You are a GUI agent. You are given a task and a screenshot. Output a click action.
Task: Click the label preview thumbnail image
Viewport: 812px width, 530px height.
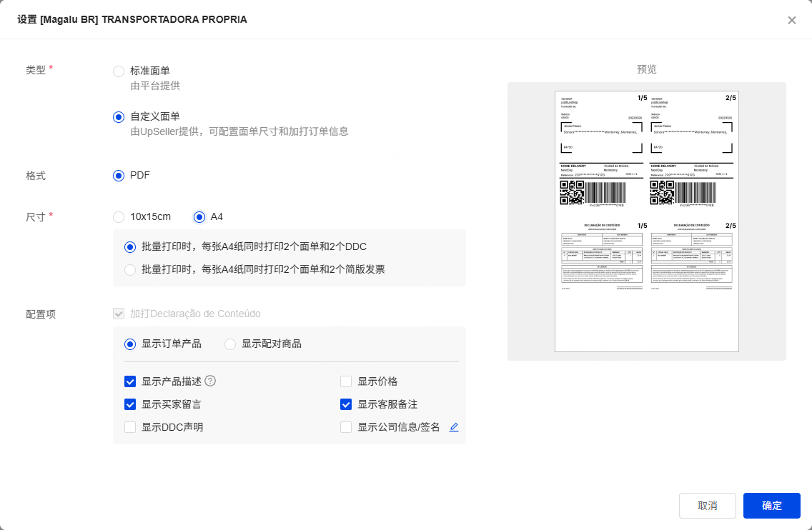point(646,221)
